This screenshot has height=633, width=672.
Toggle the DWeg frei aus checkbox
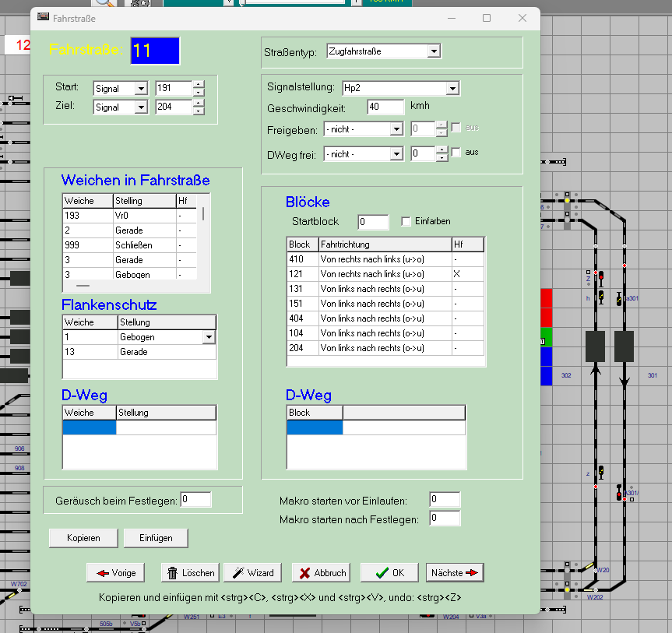click(456, 153)
